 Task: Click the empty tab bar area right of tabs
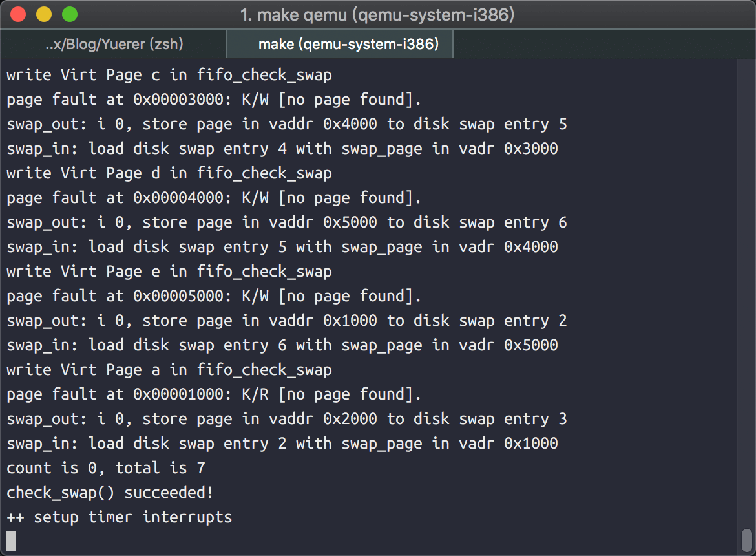point(604,45)
